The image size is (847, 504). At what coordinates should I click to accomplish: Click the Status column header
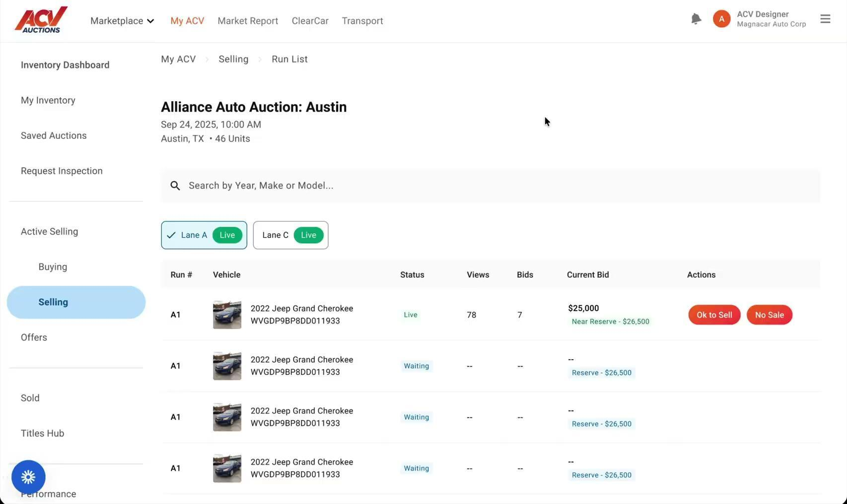[x=412, y=275]
